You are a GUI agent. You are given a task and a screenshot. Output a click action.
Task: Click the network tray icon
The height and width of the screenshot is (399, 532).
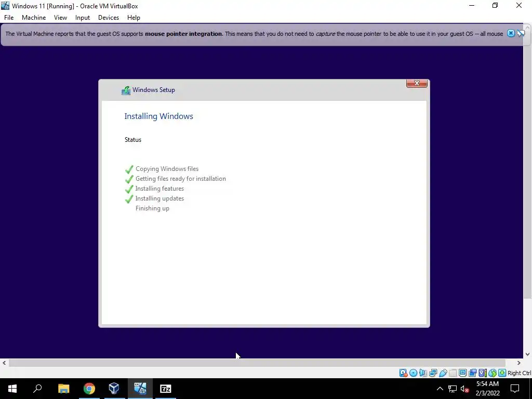pos(453,389)
